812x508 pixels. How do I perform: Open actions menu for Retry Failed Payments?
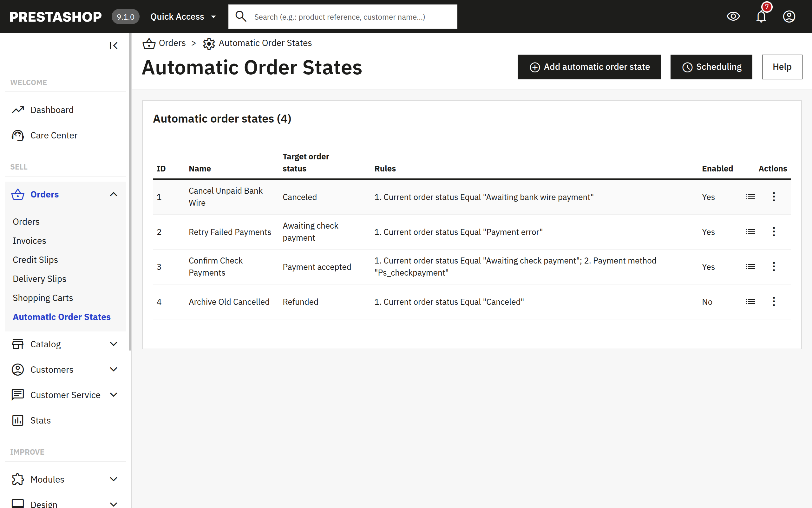pyautogui.click(x=774, y=232)
